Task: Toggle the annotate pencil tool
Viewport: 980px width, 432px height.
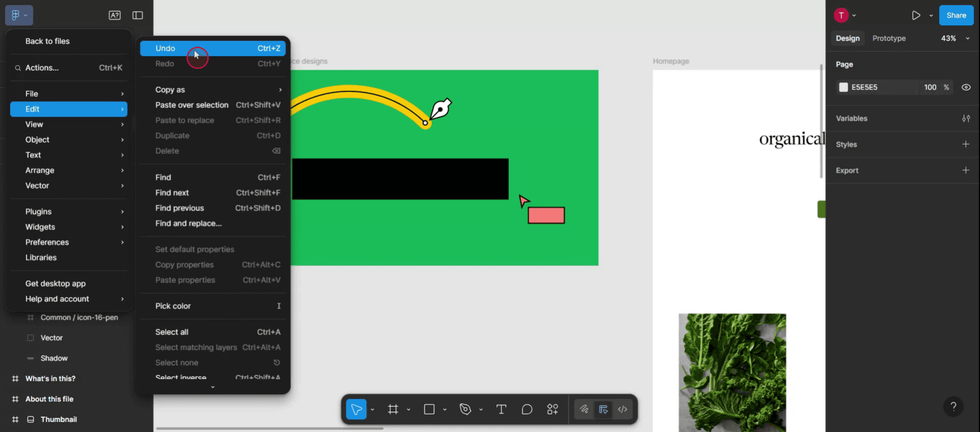Action: coord(585,409)
